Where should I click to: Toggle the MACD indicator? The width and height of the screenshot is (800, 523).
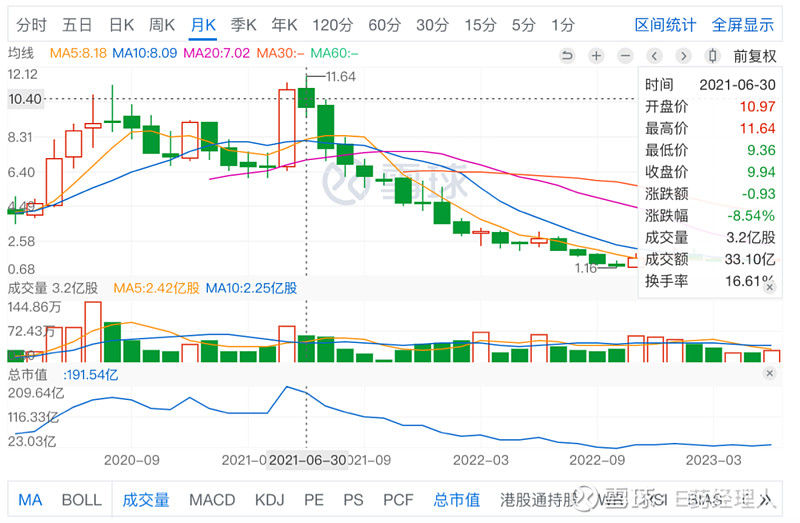coord(212,499)
